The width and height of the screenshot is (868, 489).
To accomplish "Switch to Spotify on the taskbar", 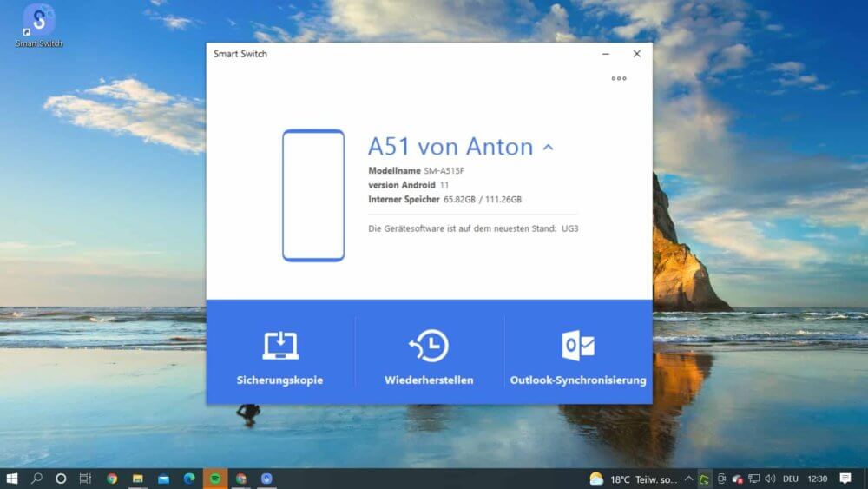I will [x=215, y=479].
